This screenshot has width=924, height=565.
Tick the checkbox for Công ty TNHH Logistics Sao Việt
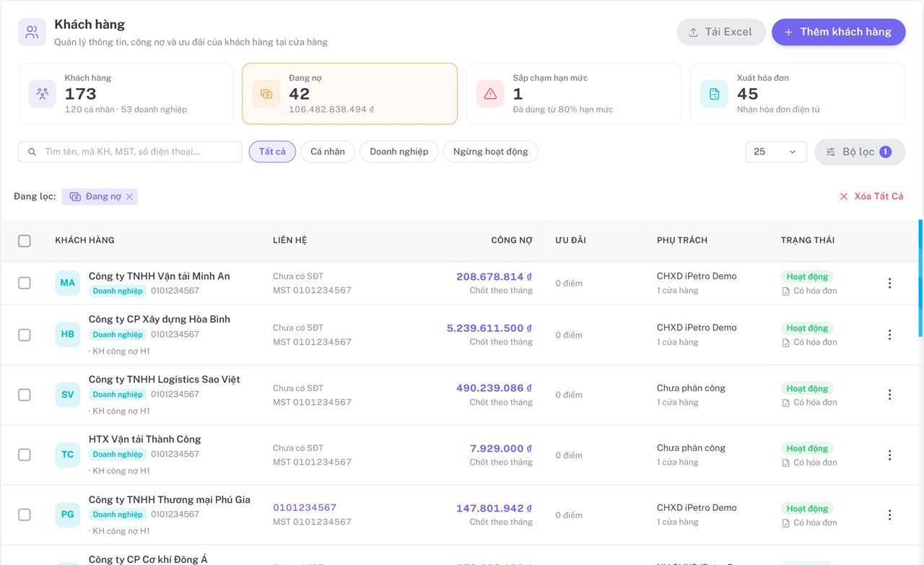[25, 395]
